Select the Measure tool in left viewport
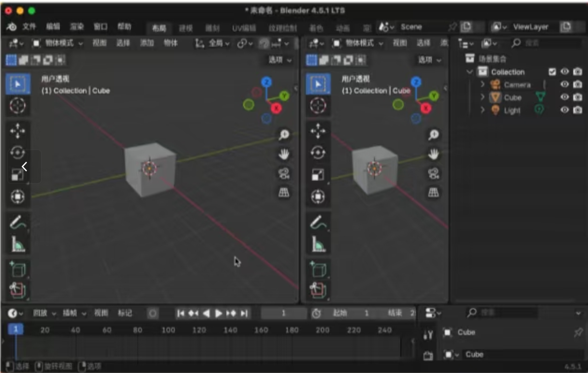588x373 pixels. tap(18, 245)
